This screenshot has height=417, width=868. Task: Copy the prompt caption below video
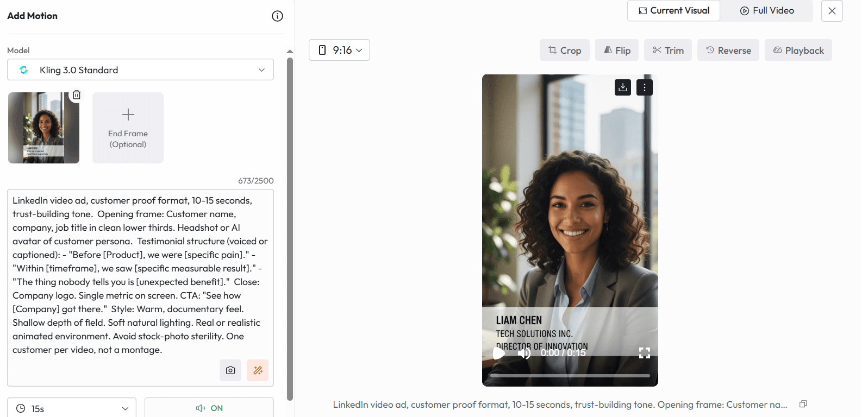point(803,404)
